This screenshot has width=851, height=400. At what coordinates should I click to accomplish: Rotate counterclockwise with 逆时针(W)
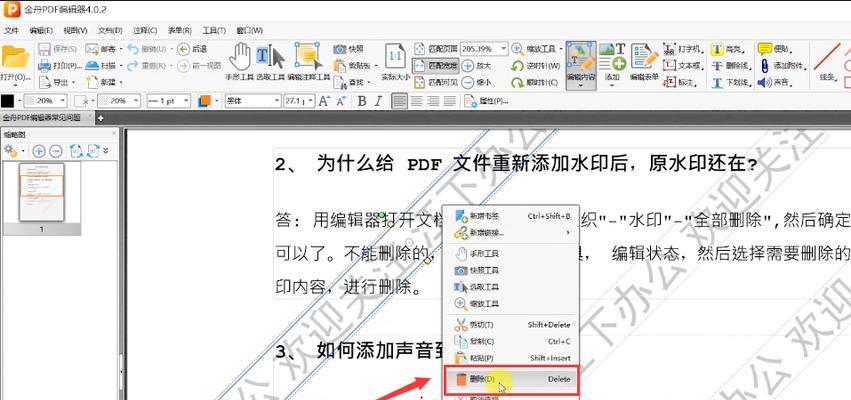535,66
